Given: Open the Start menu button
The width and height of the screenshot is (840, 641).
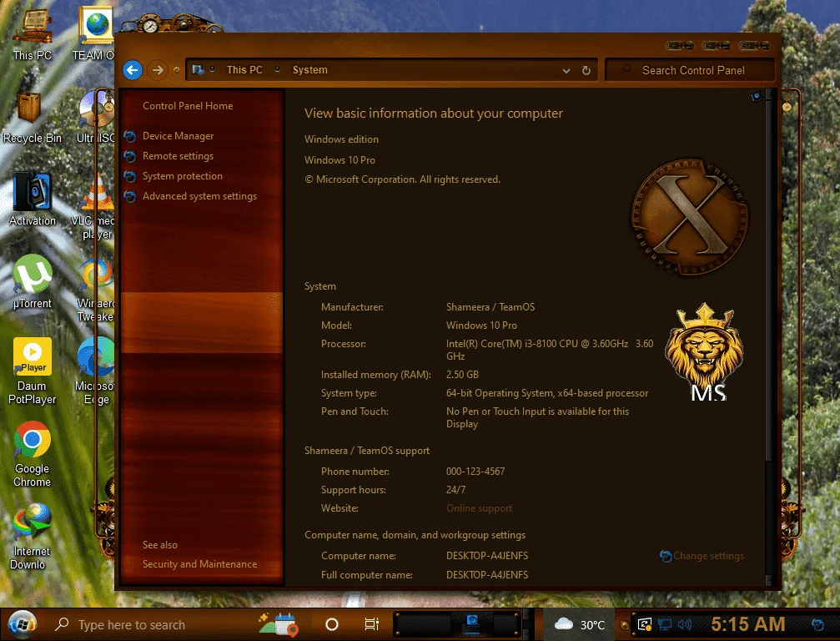Looking at the screenshot, I should 22,624.
